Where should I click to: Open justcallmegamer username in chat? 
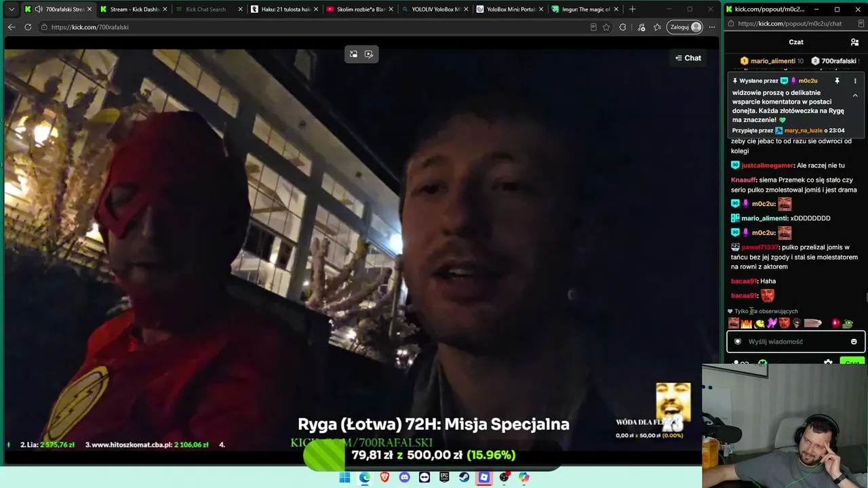(x=768, y=165)
